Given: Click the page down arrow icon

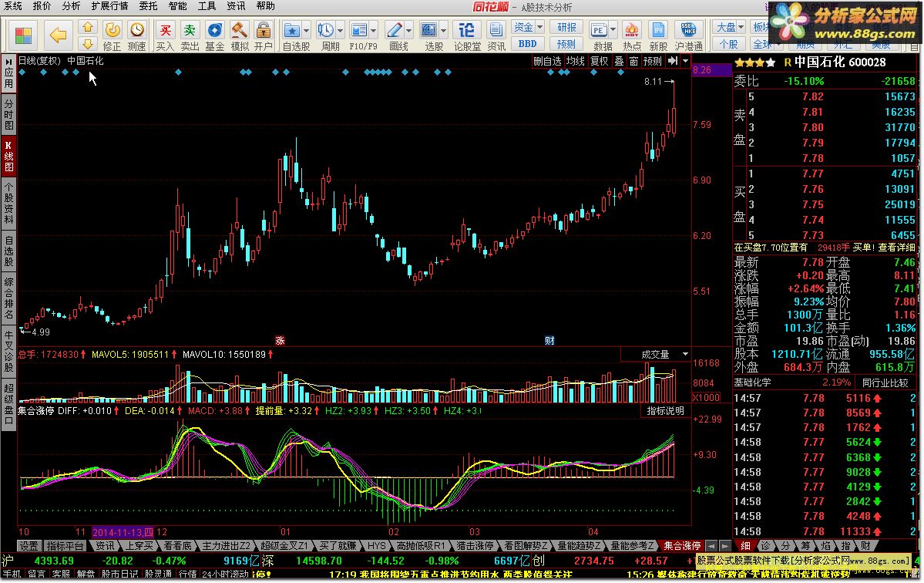Looking at the screenshot, I should click(88, 44).
